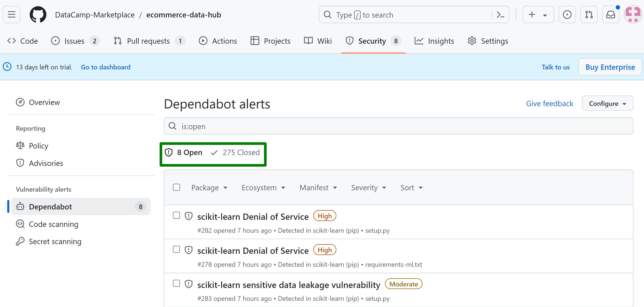Click the search magnifier in header
Viewport: 644px width, 307px height.
[x=328, y=15]
